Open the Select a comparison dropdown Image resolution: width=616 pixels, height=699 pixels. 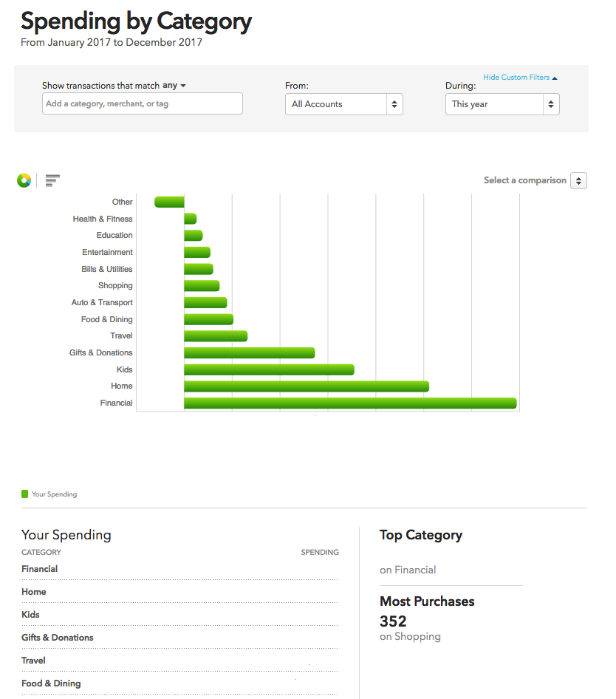pos(578,180)
